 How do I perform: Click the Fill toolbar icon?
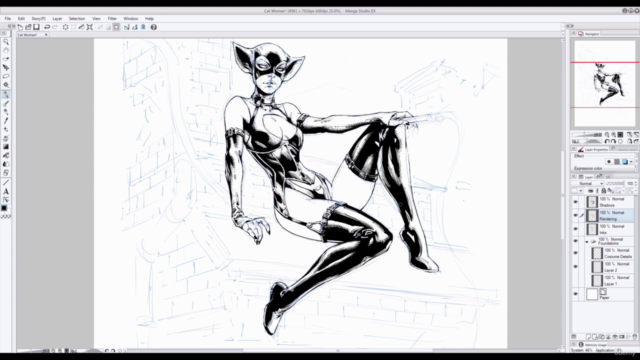(x=81, y=27)
